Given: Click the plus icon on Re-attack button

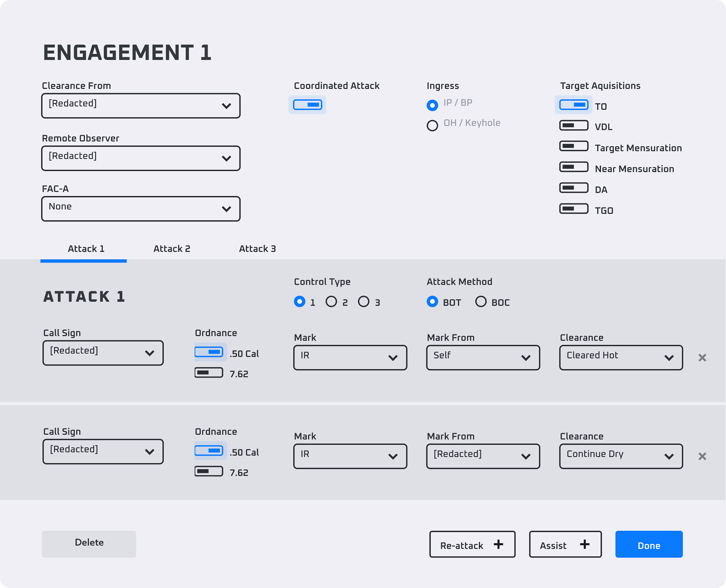Looking at the screenshot, I should click(x=498, y=544).
